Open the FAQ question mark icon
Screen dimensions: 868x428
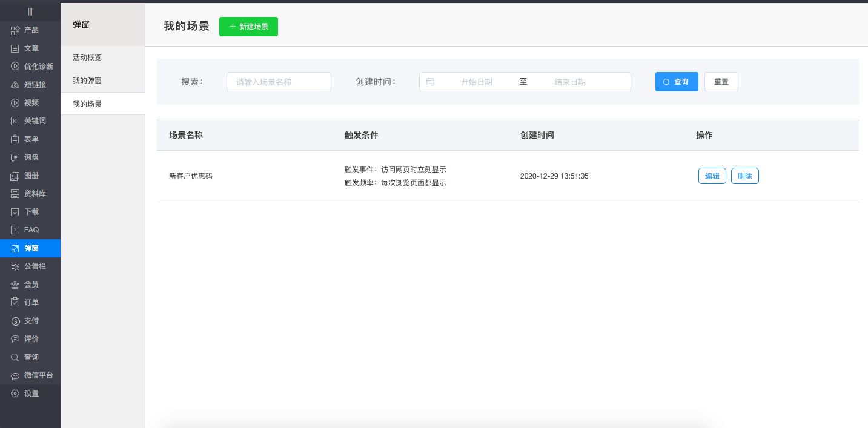click(x=15, y=230)
